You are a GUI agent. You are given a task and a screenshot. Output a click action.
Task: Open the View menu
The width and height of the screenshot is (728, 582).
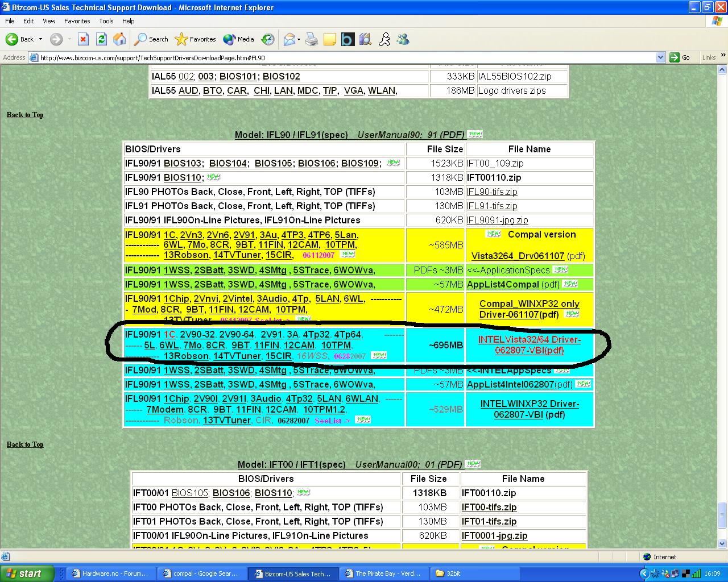(x=49, y=21)
